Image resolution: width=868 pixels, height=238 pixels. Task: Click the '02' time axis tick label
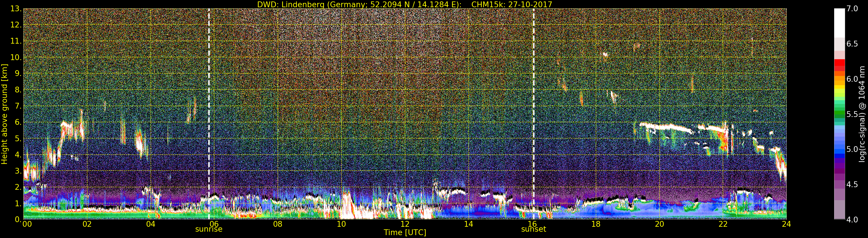[87, 224]
